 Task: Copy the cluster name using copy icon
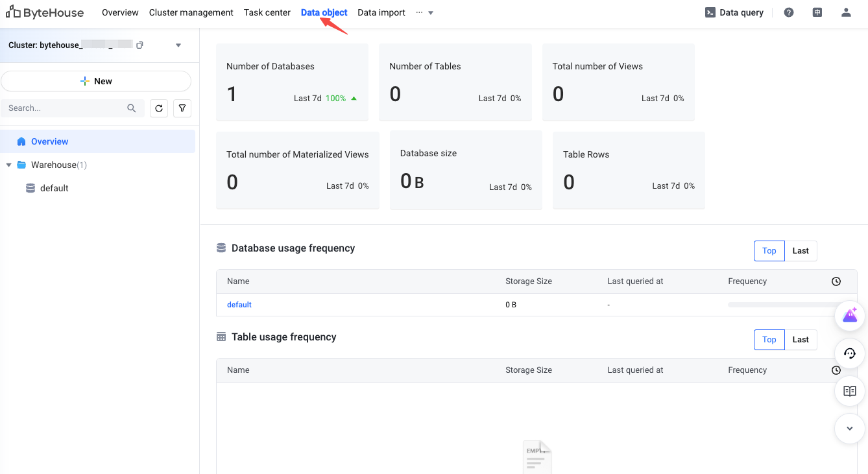(139, 45)
